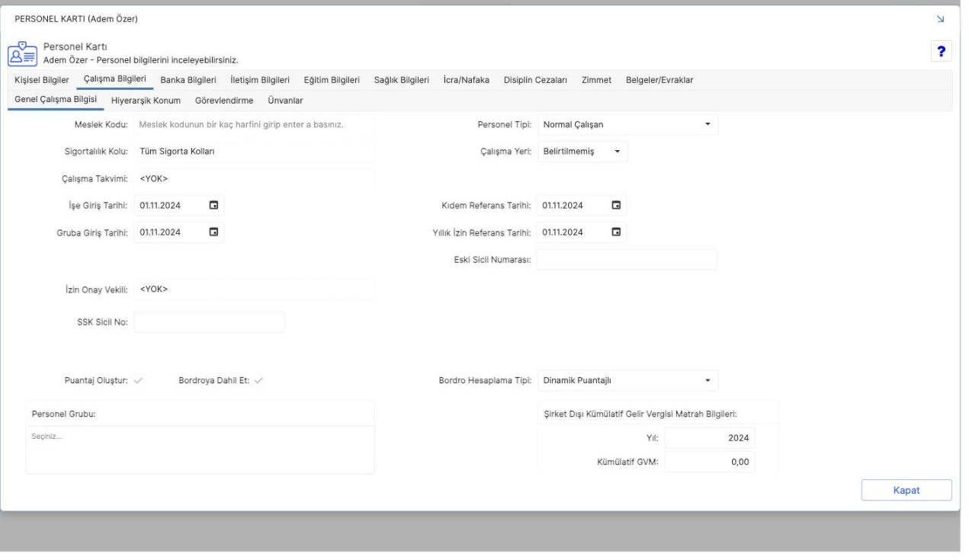Click the Çalışma Takvimi field

point(254,179)
